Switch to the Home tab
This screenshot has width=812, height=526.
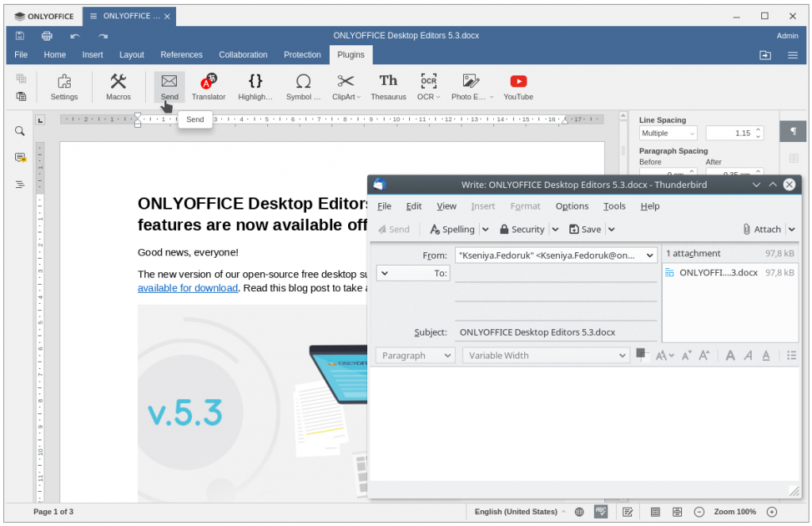(x=55, y=55)
